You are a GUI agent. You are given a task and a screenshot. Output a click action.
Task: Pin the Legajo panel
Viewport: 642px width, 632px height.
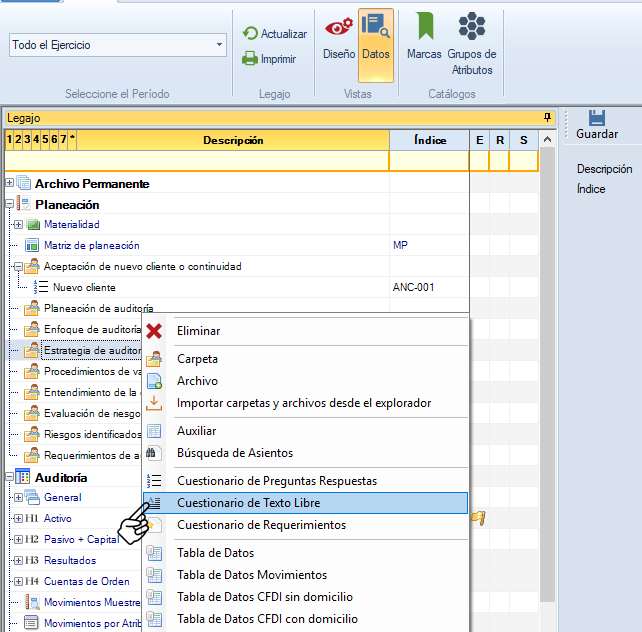pyautogui.click(x=547, y=118)
